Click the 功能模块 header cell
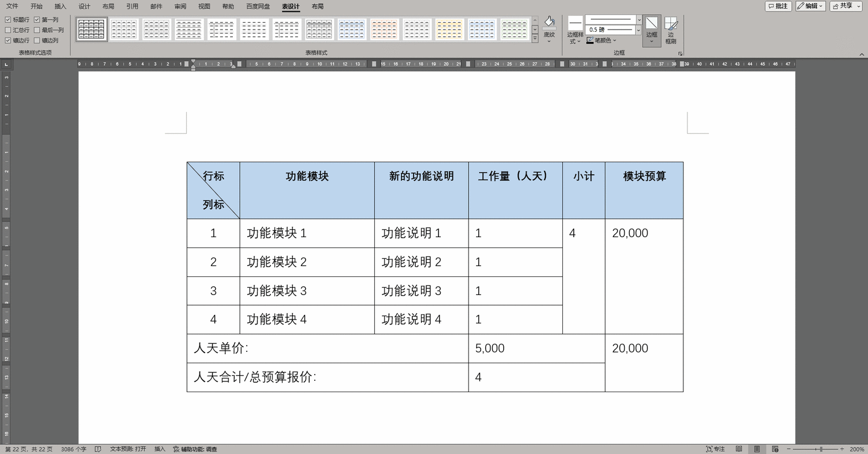 (307, 190)
